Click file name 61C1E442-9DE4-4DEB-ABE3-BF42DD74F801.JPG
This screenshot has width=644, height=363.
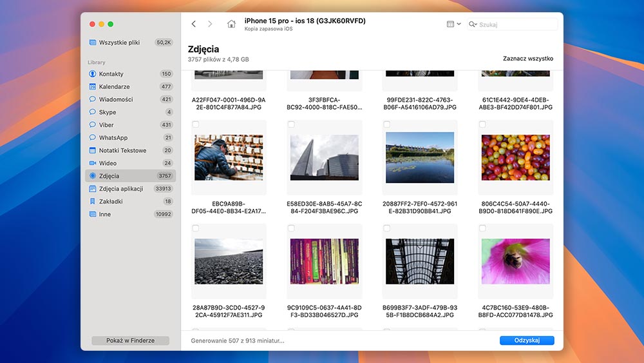tap(515, 104)
